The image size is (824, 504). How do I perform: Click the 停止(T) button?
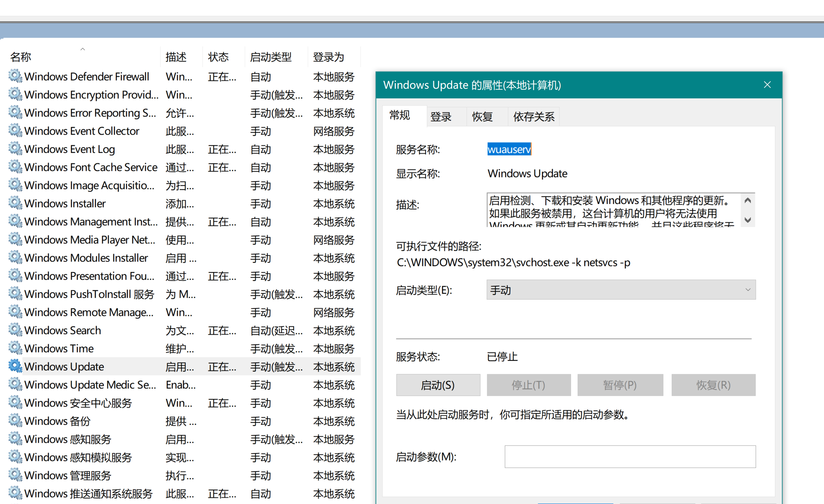pos(529,385)
